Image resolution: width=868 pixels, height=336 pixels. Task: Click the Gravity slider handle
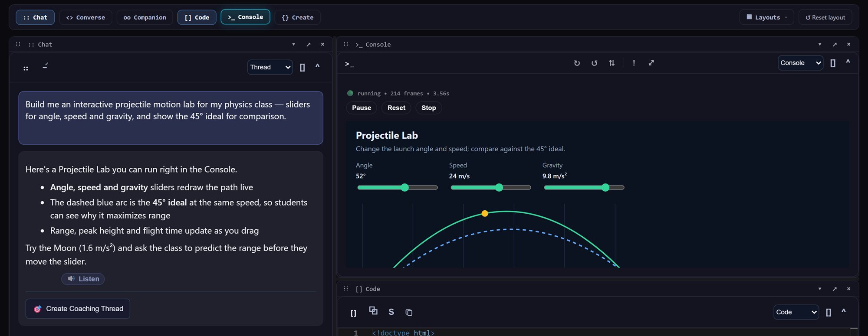pos(605,188)
